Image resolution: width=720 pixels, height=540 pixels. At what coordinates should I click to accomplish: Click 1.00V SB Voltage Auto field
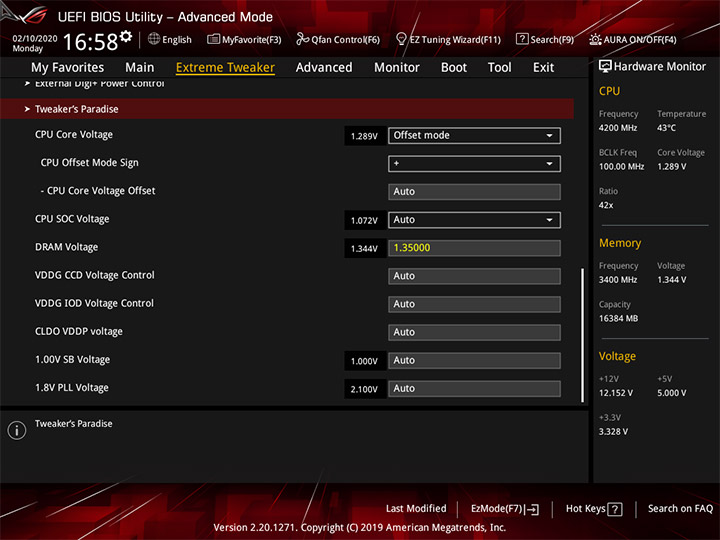[x=474, y=360]
